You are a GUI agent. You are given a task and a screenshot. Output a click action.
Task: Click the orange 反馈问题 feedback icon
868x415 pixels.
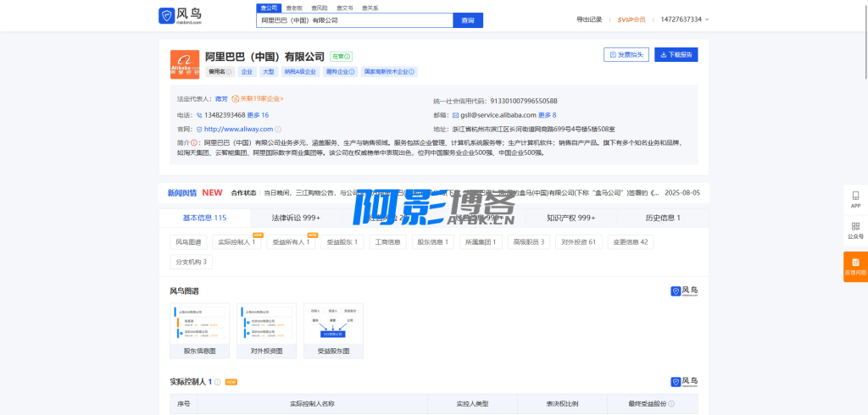855,267
